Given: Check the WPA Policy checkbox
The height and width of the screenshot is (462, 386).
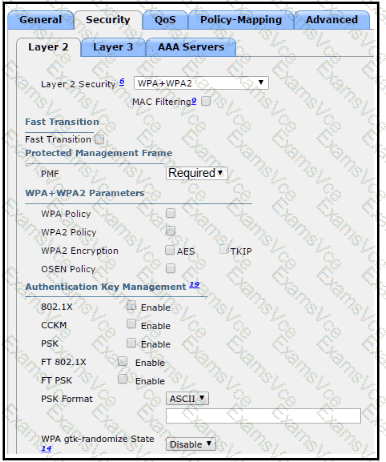Looking at the screenshot, I should point(171,213).
